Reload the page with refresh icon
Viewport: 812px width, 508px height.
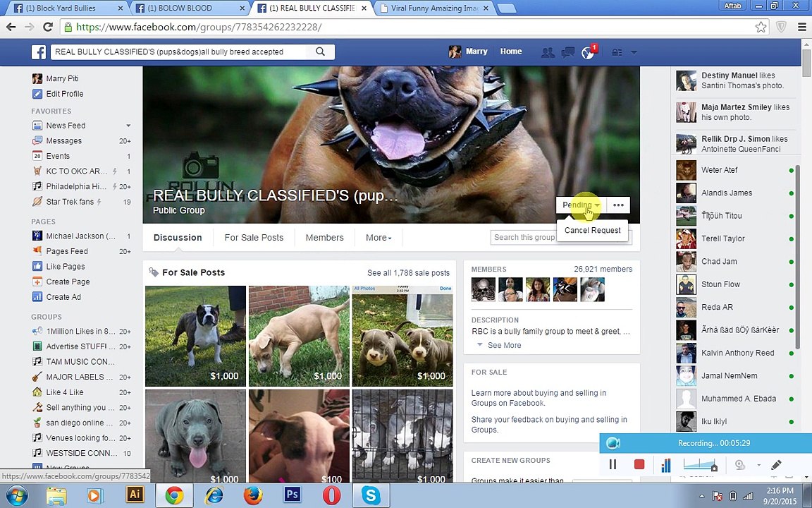pyautogui.click(x=48, y=27)
